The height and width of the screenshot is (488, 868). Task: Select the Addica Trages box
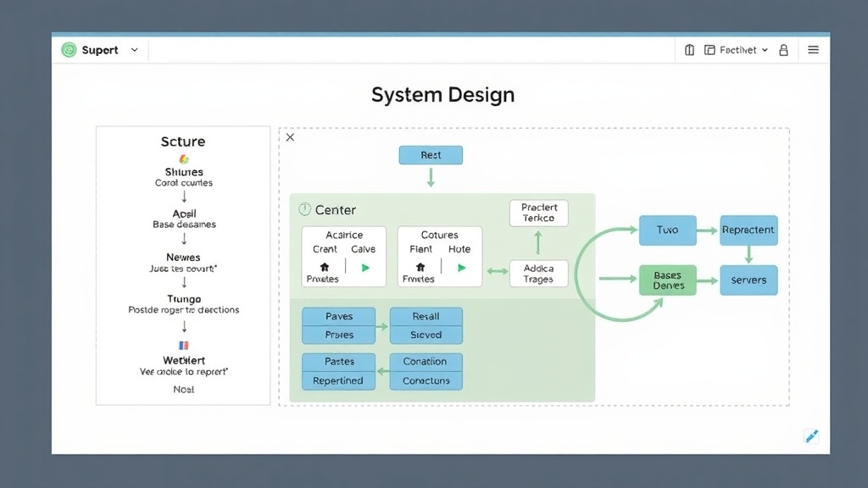pyautogui.click(x=538, y=274)
